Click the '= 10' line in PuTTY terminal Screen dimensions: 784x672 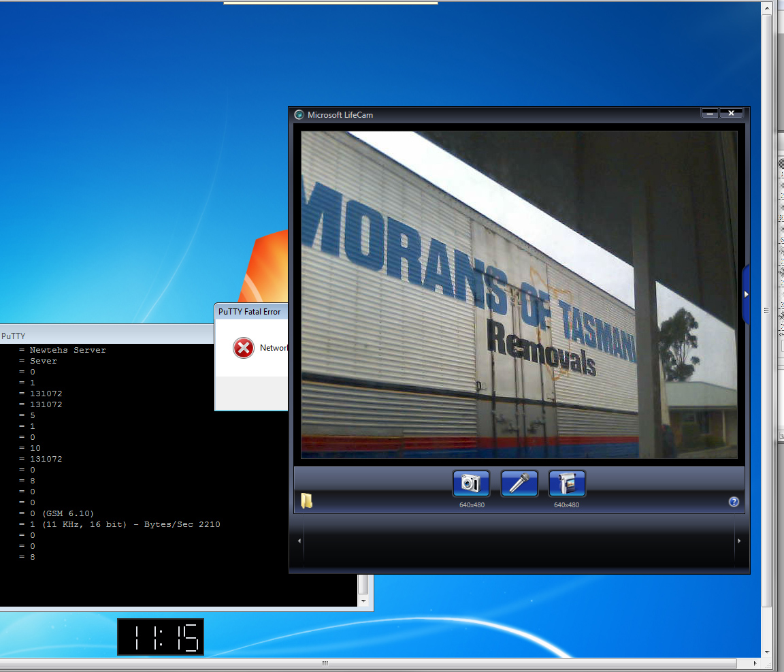coord(30,448)
